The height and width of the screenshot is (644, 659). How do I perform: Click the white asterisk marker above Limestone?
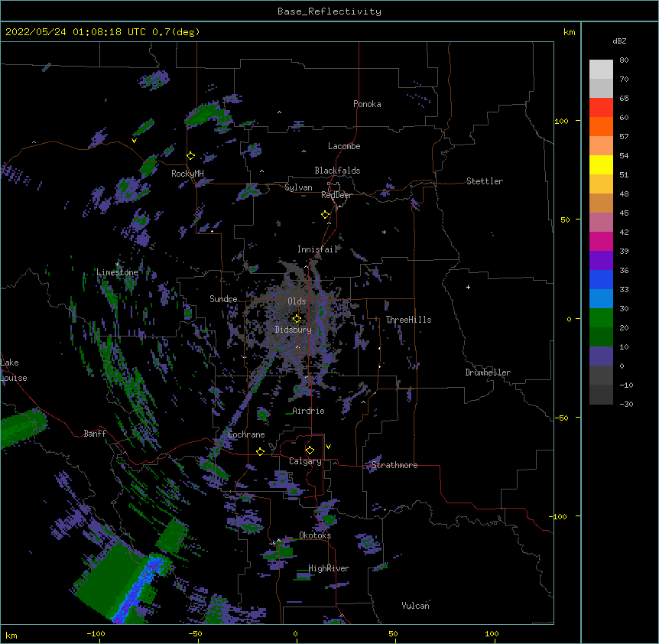click(118, 265)
